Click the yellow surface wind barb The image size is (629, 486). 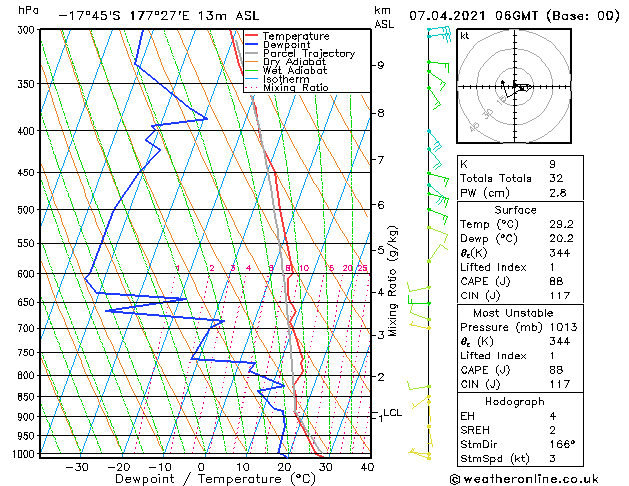pos(420,454)
